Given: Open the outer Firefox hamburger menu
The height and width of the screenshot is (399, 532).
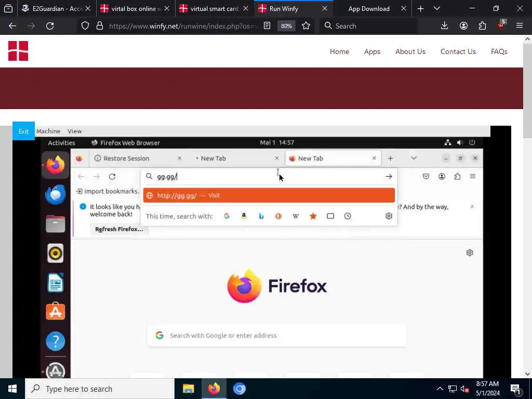Looking at the screenshot, I should click(x=520, y=26).
